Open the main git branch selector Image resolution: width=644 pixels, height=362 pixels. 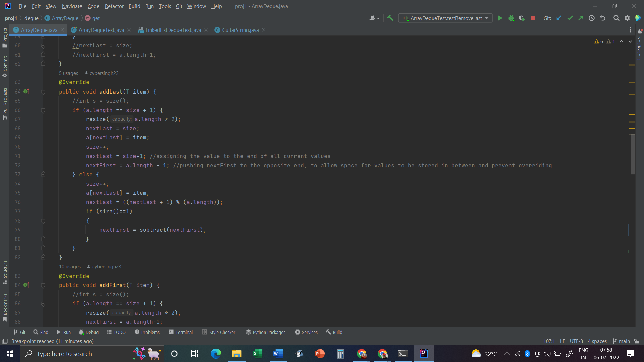pyautogui.click(x=621, y=341)
